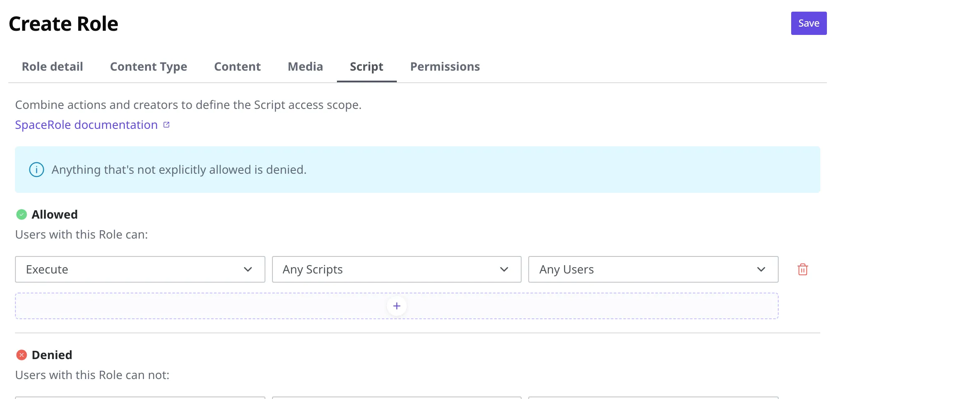Click the Allowed section heading
The image size is (980, 399).
click(54, 214)
